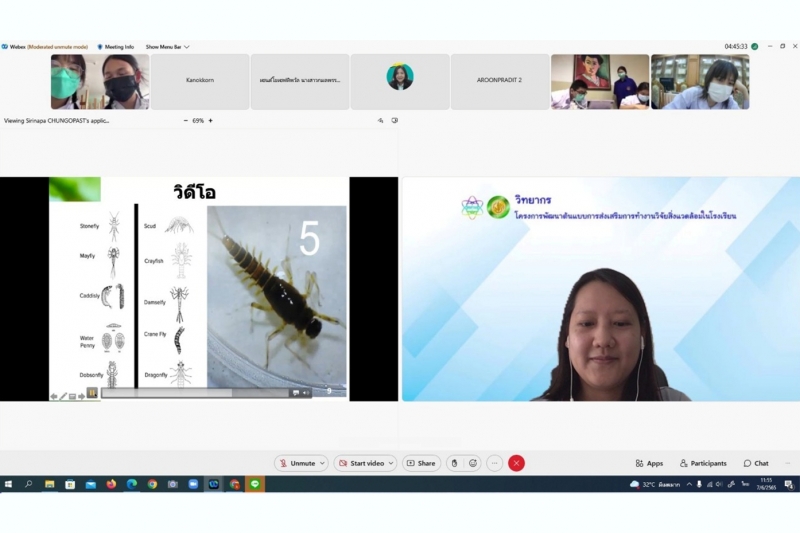Open LINE app in the Windows taskbar

click(255, 484)
